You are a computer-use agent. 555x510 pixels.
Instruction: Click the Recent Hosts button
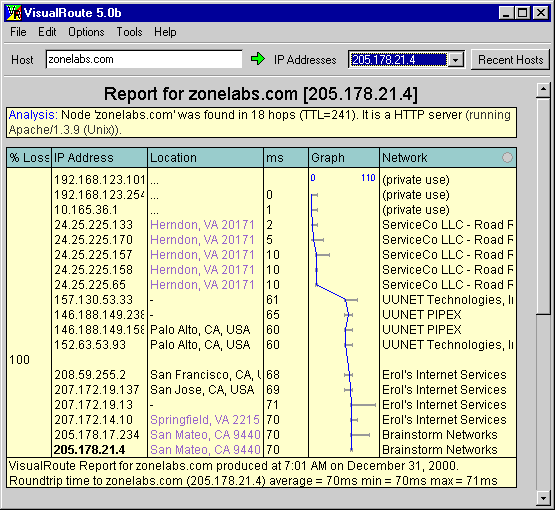510,59
